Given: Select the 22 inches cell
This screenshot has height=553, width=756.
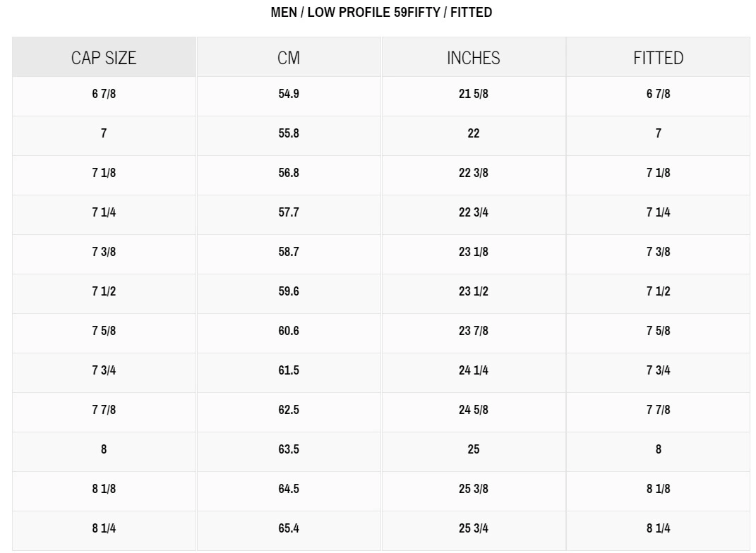Looking at the screenshot, I should click(x=473, y=133).
